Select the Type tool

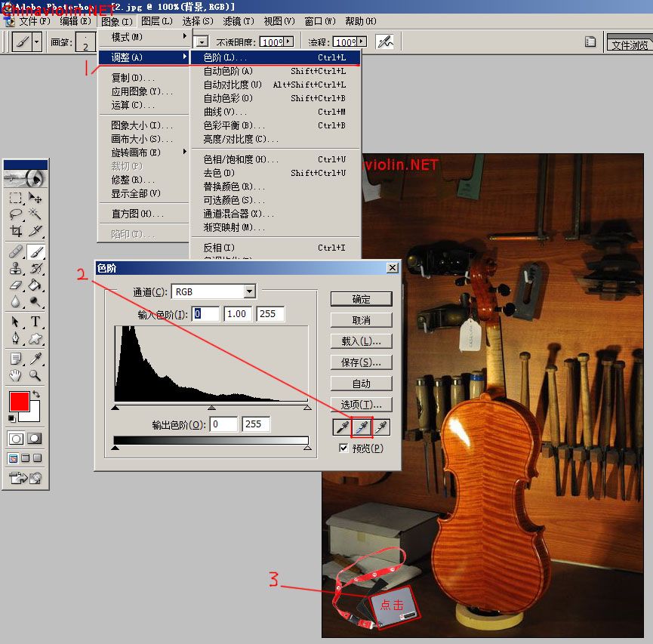coord(35,322)
